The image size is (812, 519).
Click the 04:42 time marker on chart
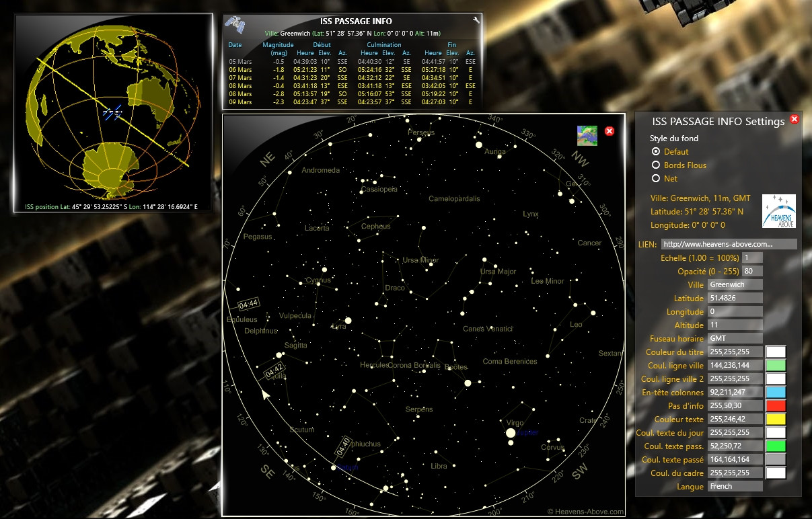[274, 370]
